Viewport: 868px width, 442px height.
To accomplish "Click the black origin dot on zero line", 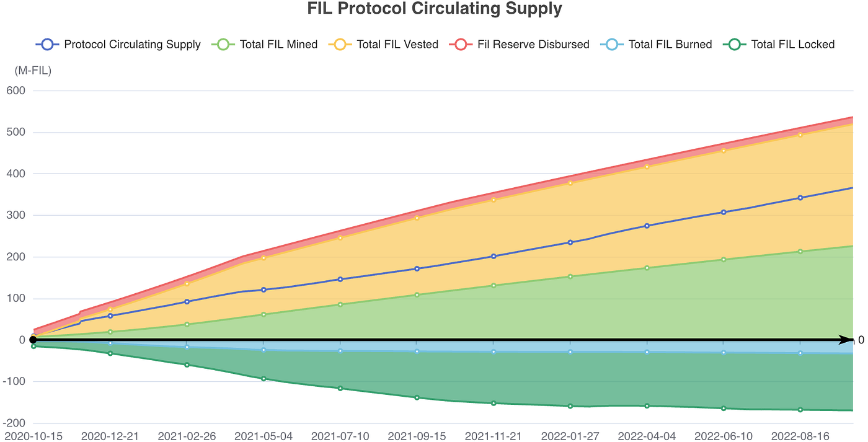I will click(33, 340).
